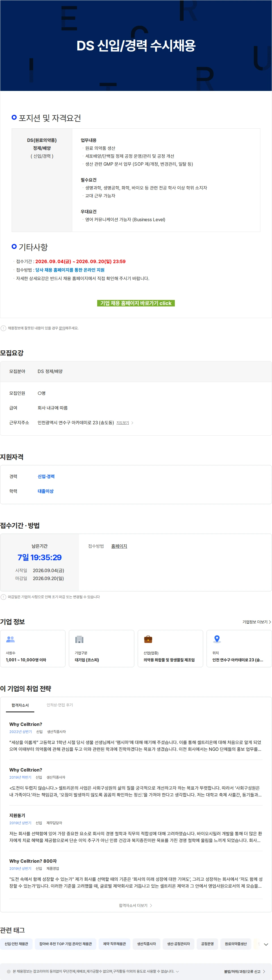Click 잡아바 추천 TOP 기업 온라인 채용관 tag
Viewport: 272px width, 980px height.
(x=65, y=944)
